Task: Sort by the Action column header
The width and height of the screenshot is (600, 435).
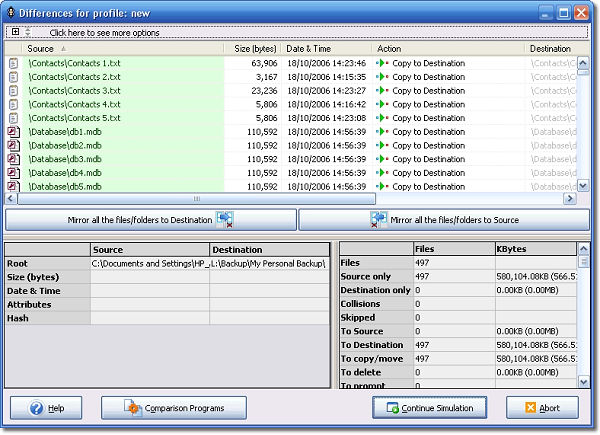Action: pos(448,49)
